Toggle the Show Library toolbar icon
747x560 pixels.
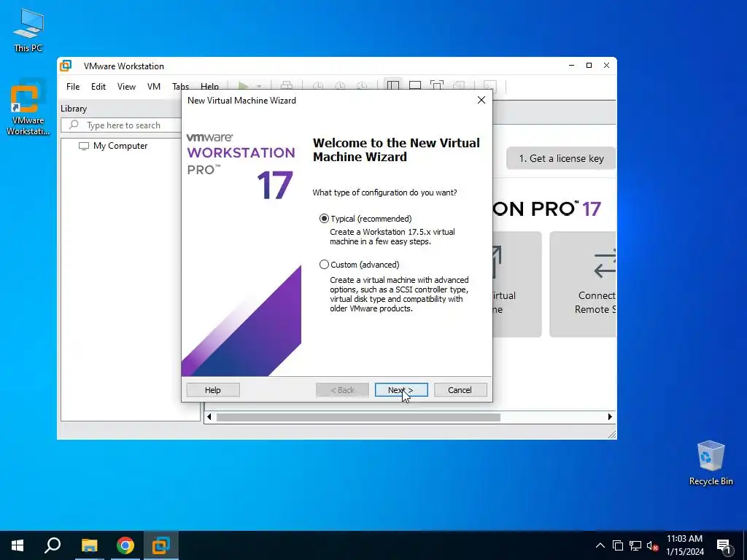393,85
